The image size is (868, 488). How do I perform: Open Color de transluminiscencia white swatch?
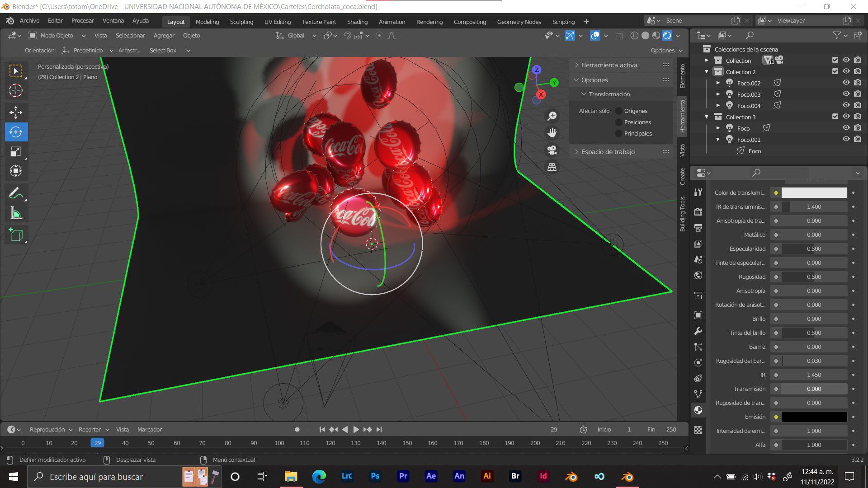pyautogui.click(x=814, y=192)
